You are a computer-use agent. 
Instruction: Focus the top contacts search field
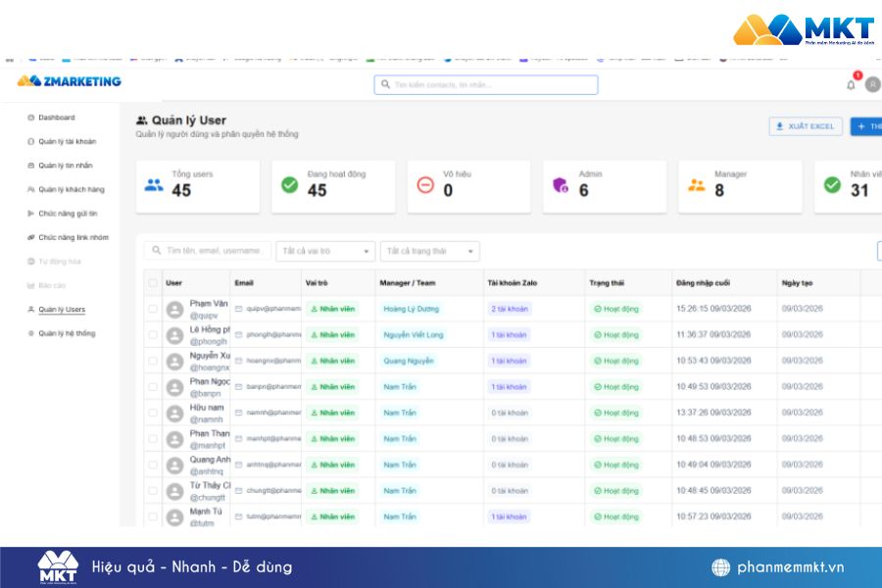coord(486,84)
